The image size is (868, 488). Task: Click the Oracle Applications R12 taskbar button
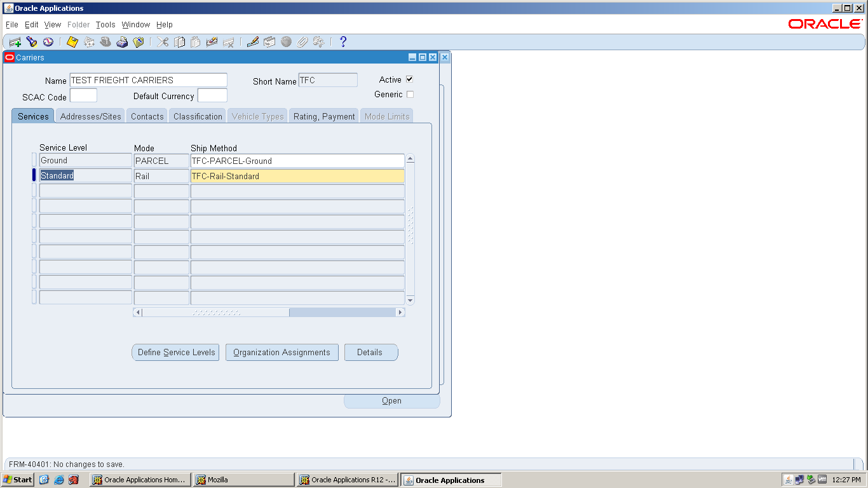coord(348,480)
